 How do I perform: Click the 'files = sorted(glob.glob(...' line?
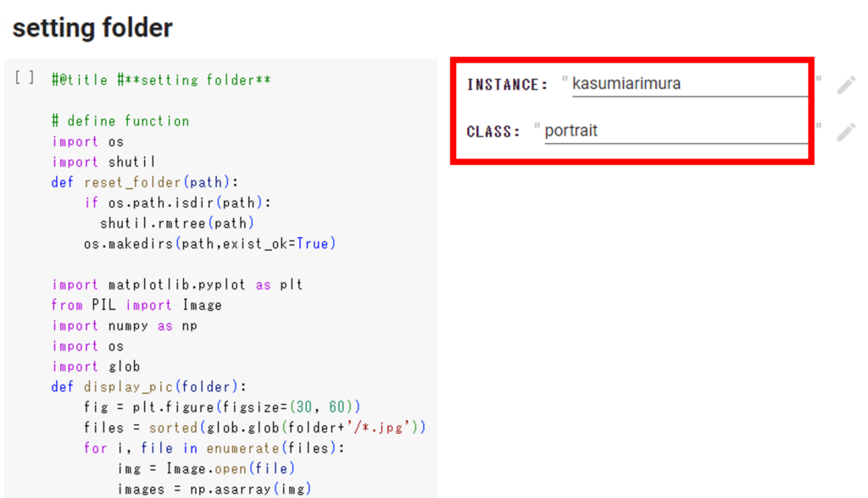pyautogui.click(x=254, y=429)
